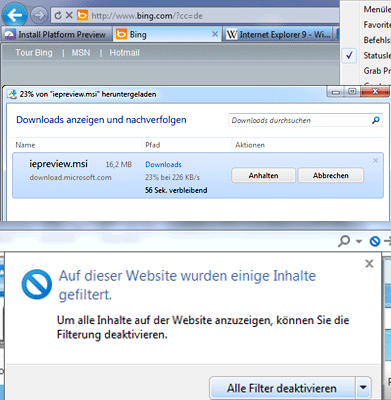Click the forward navigation arrow
This screenshot has height=400, width=391.
pos(39,15)
